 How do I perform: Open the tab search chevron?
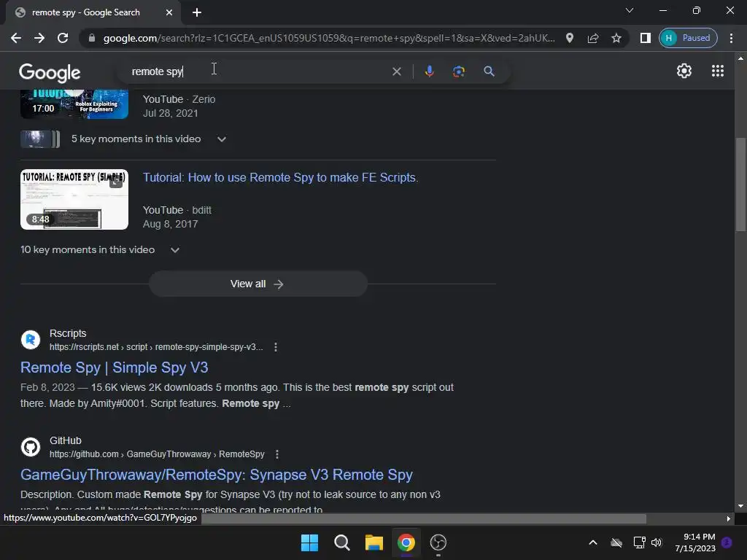click(x=630, y=10)
